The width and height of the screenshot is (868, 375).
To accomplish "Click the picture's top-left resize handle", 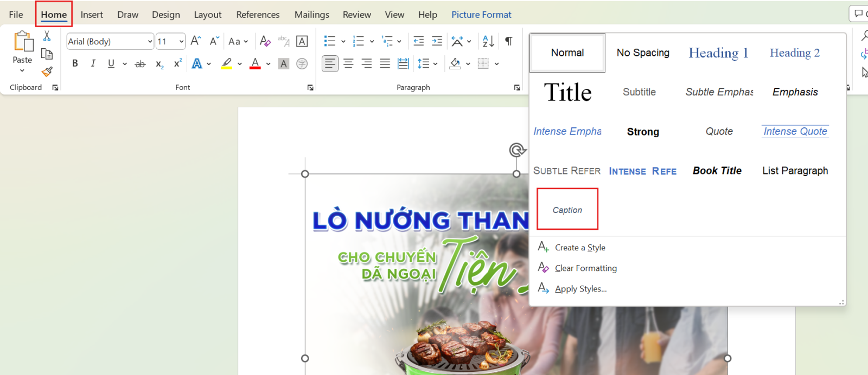I will coord(305,174).
